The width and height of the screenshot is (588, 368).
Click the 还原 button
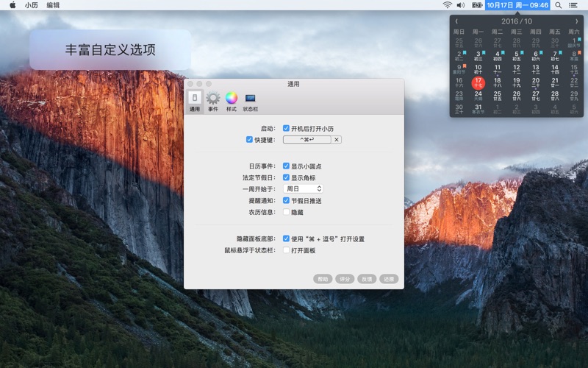coord(389,279)
